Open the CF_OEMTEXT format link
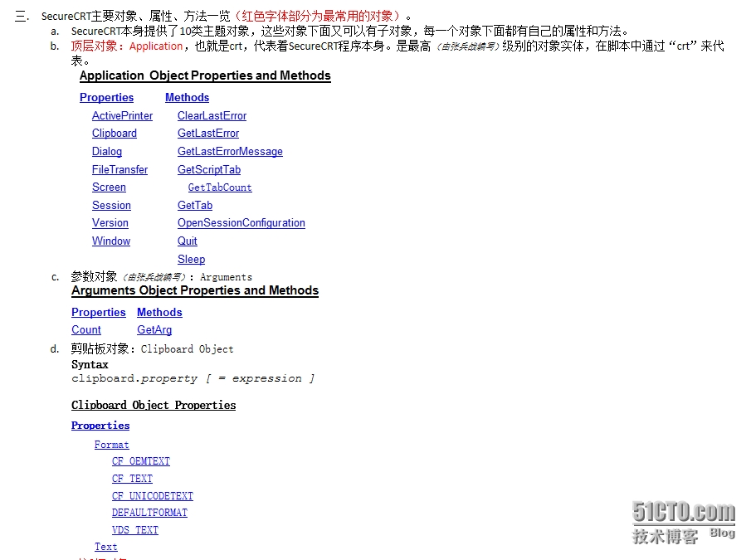751x560 pixels. pos(141,461)
